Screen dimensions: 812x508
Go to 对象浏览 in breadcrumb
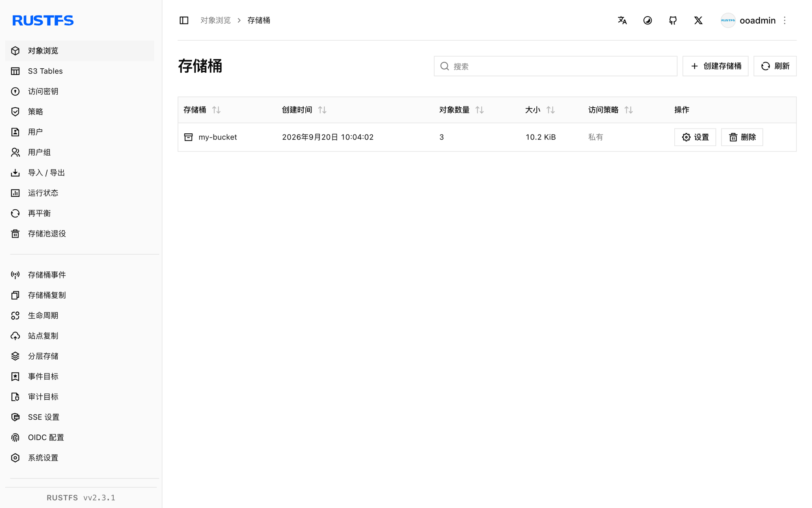[216, 20]
